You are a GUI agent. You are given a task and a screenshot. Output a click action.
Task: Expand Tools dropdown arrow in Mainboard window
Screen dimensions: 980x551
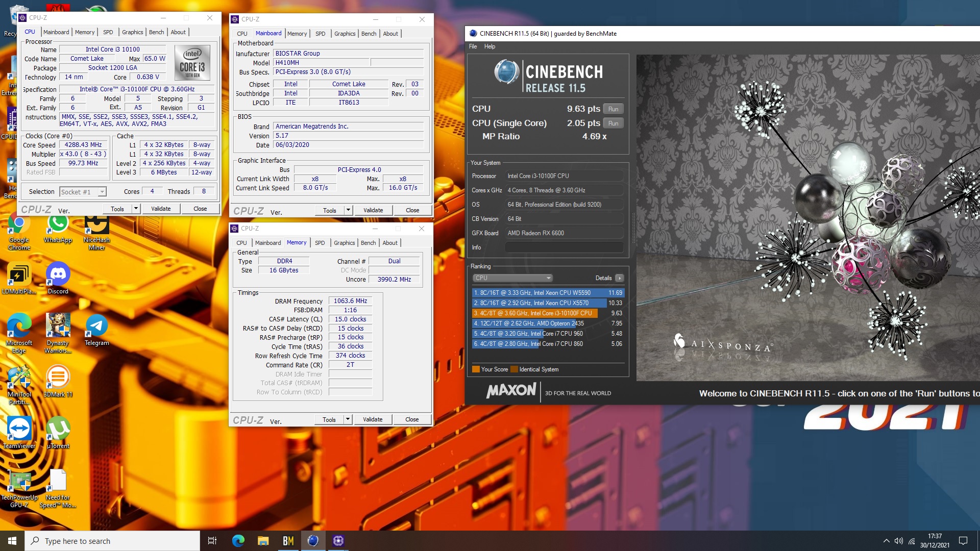[x=348, y=210]
